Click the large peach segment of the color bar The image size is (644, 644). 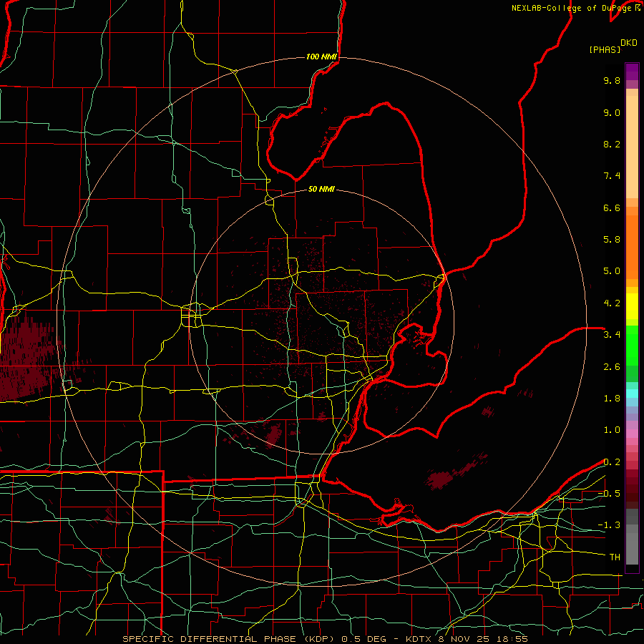(632, 147)
